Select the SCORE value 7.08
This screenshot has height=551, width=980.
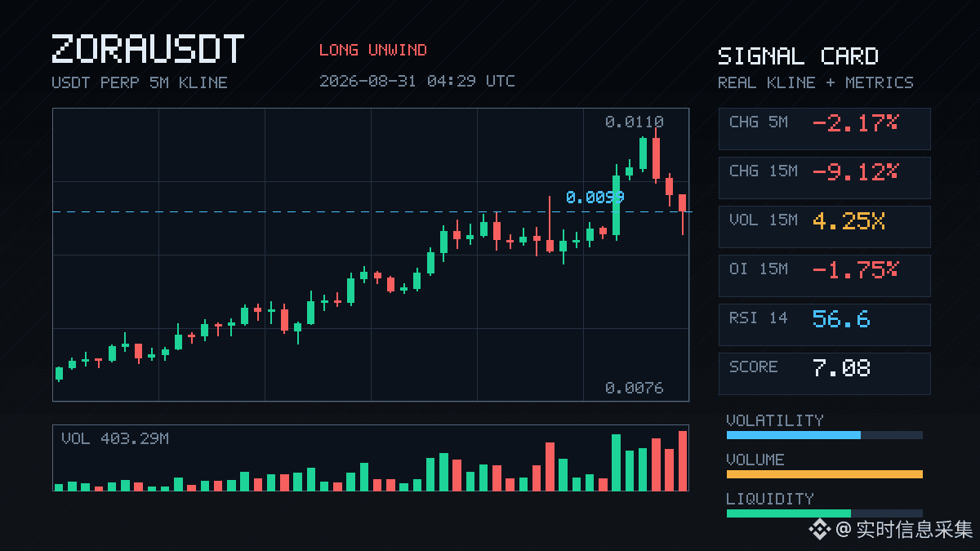[841, 368]
